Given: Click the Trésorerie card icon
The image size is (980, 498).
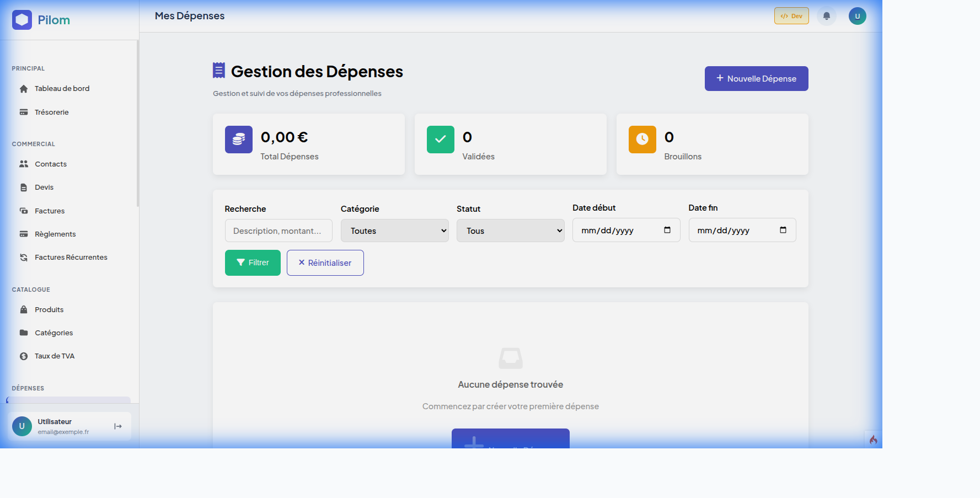Looking at the screenshot, I should (23, 112).
